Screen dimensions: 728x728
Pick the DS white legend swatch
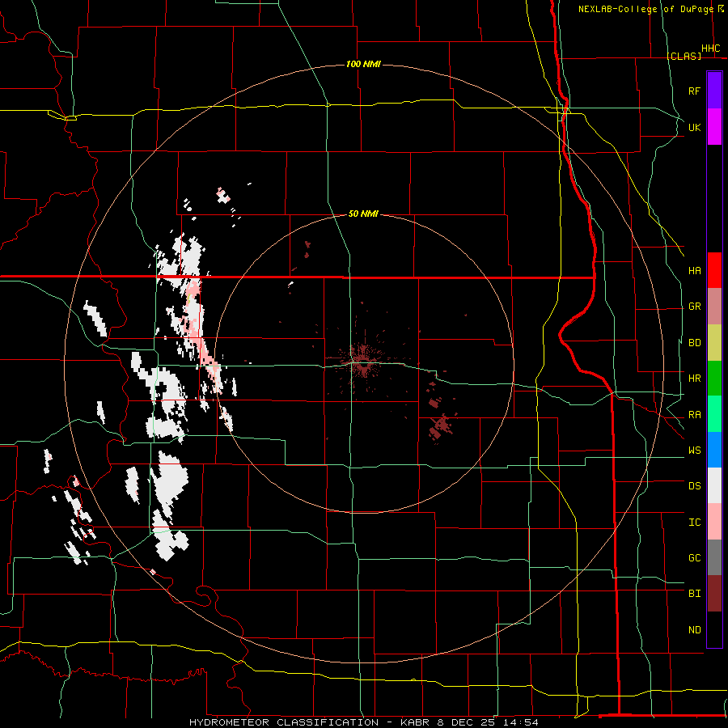(714, 485)
